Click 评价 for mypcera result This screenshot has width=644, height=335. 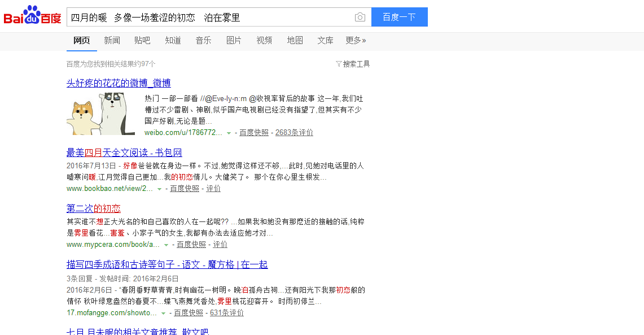click(220, 244)
